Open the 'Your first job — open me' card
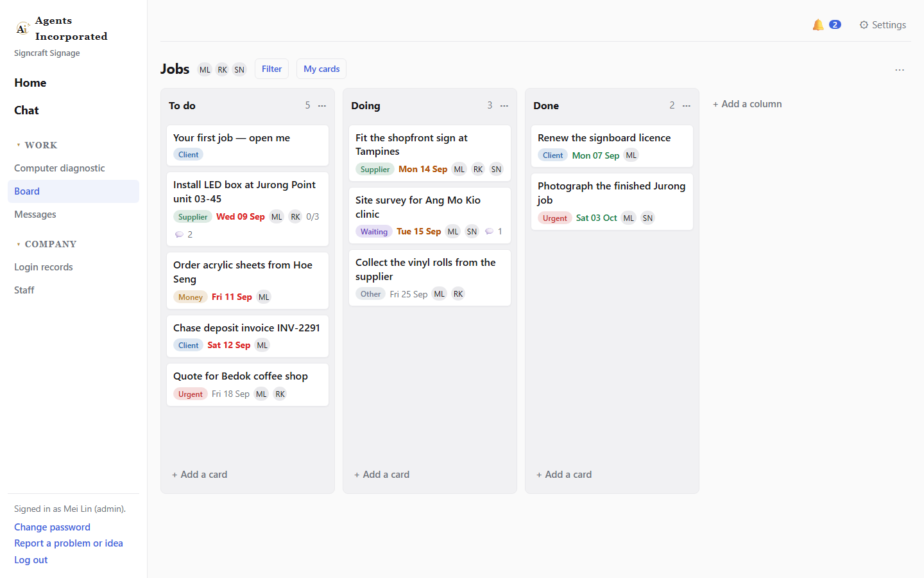The width and height of the screenshot is (924, 578). pos(248,146)
